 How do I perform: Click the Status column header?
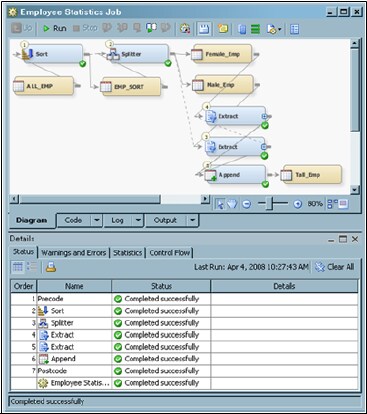[161, 286]
